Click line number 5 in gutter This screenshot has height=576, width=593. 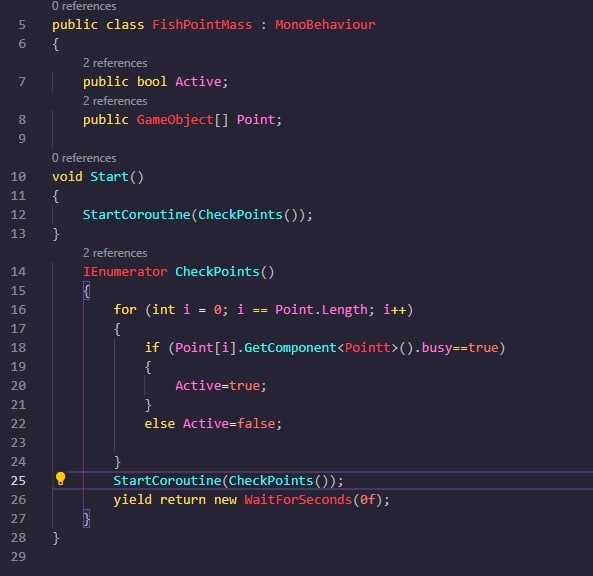22,25
